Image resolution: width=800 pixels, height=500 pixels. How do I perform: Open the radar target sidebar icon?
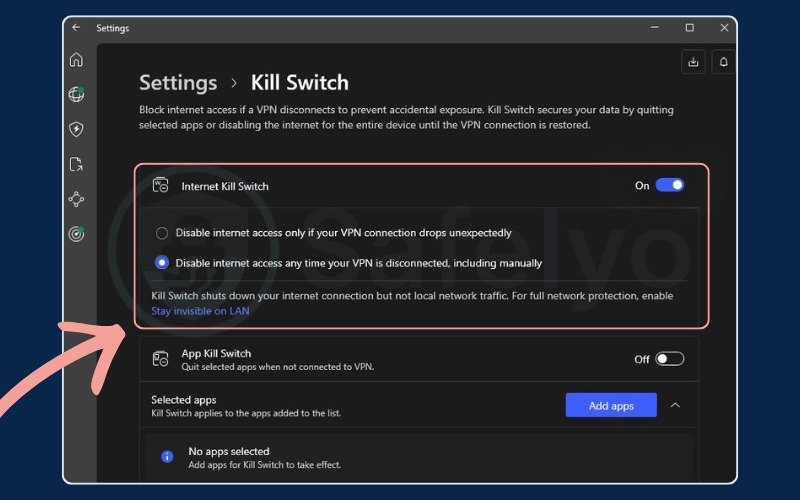pos(77,234)
